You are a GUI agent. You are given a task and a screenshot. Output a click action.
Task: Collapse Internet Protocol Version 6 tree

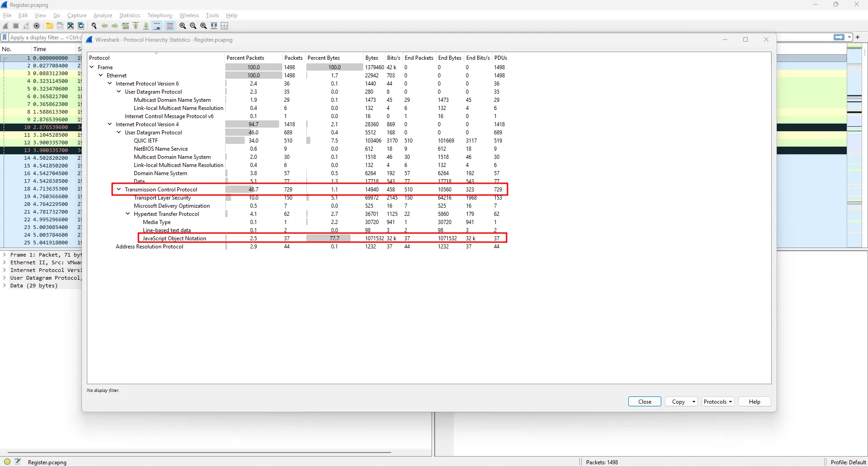110,84
